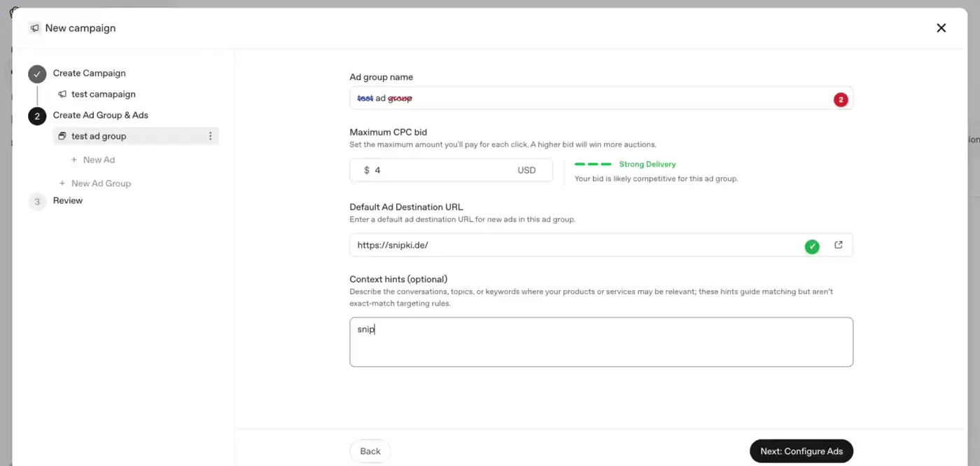Viewport: 980px width, 466px height.
Task: Go Back to previous step
Action: (x=370, y=451)
